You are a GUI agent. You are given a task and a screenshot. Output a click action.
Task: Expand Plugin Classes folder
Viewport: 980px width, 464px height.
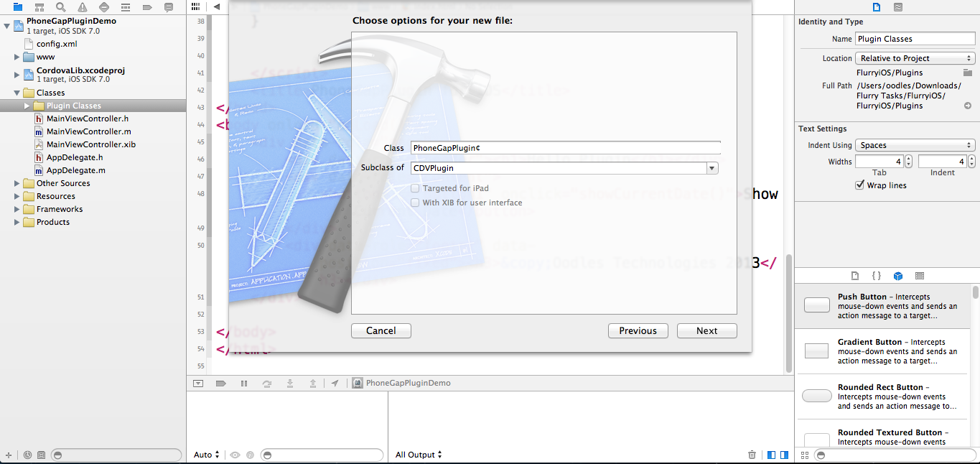tap(28, 106)
